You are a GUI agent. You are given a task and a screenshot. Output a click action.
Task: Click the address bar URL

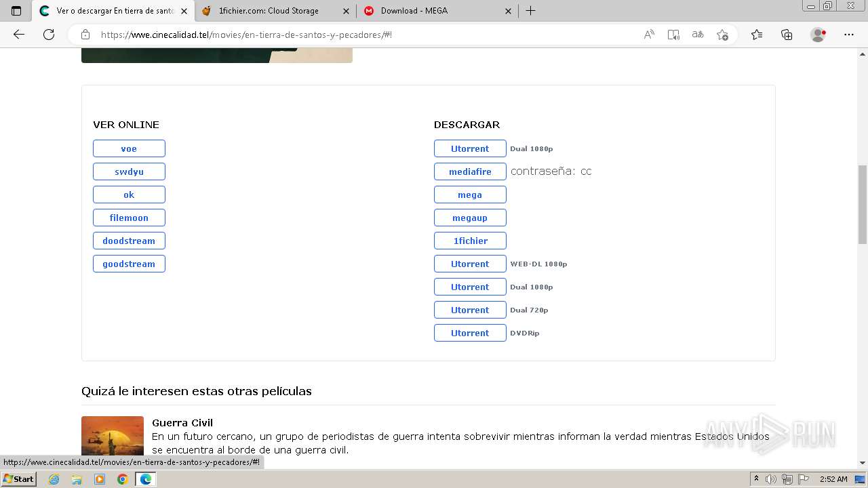pyautogui.click(x=246, y=35)
